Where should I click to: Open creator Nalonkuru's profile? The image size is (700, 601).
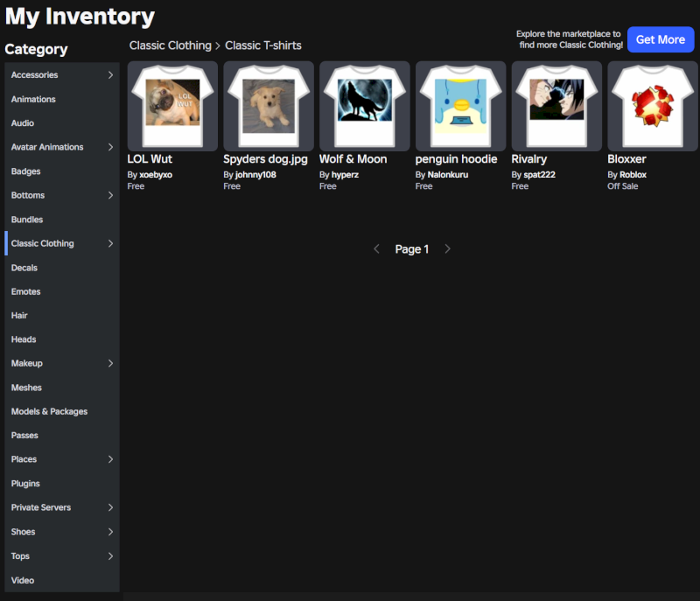tap(448, 175)
